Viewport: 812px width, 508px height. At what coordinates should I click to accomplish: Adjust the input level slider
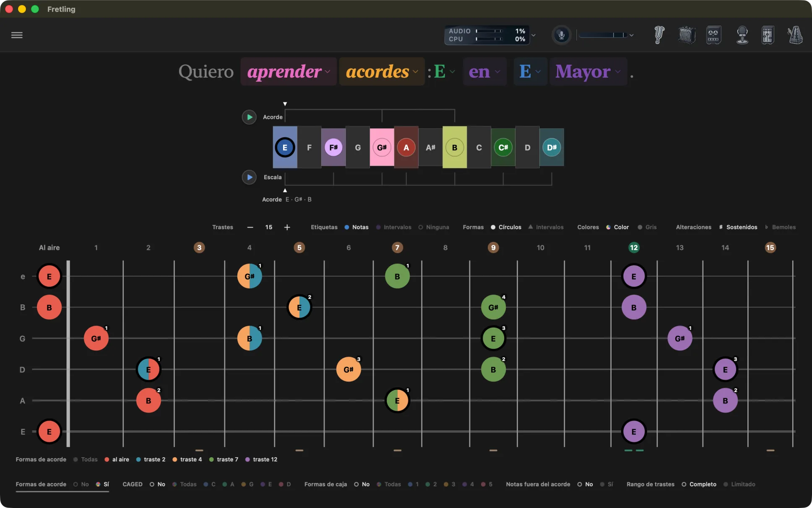pos(603,35)
